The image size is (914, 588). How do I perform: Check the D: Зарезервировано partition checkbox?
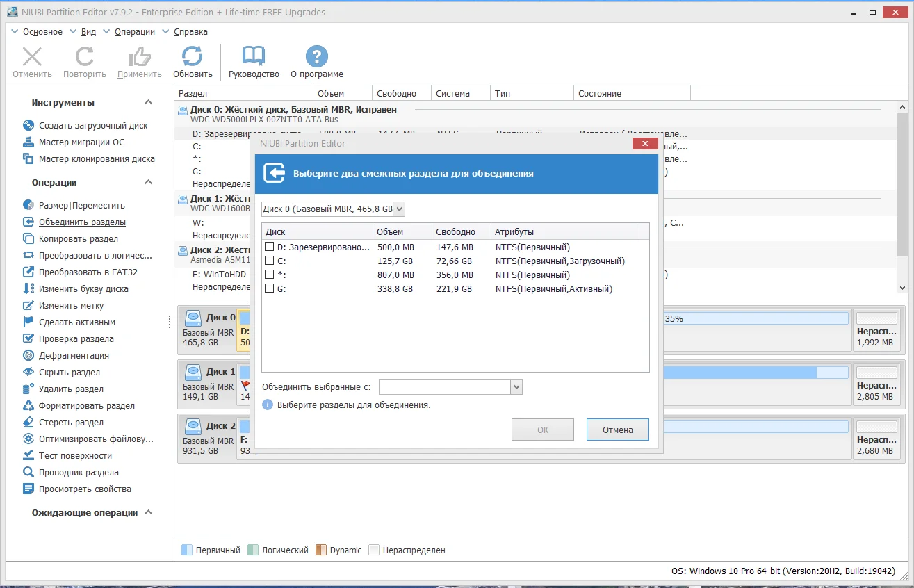(x=270, y=247)
